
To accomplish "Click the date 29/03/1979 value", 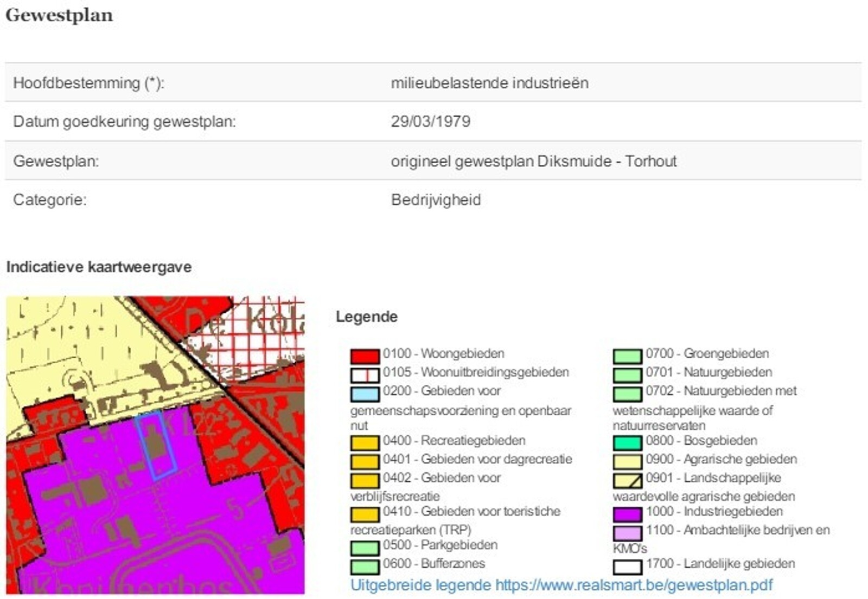I will click(430, 121).
